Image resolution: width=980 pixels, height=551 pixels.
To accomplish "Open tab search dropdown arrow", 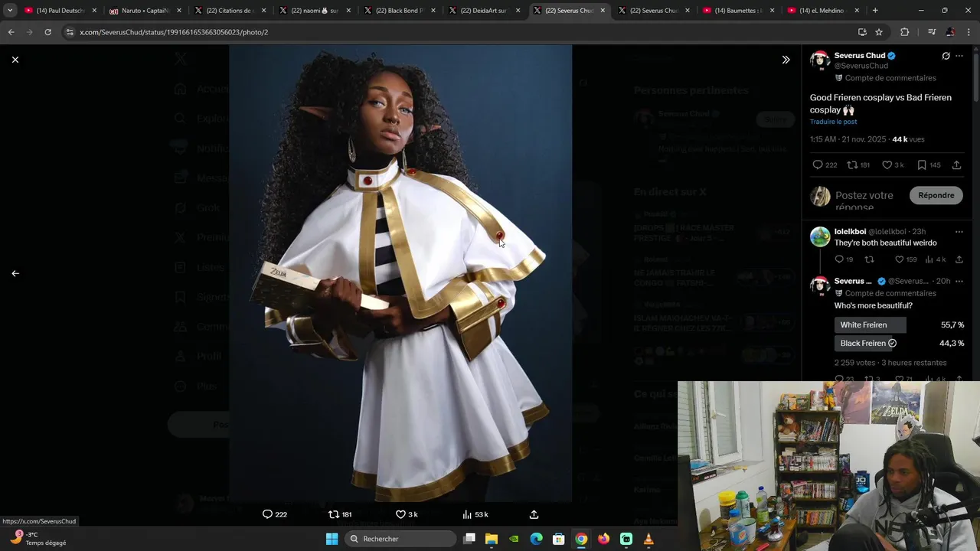I will (9, 11).
